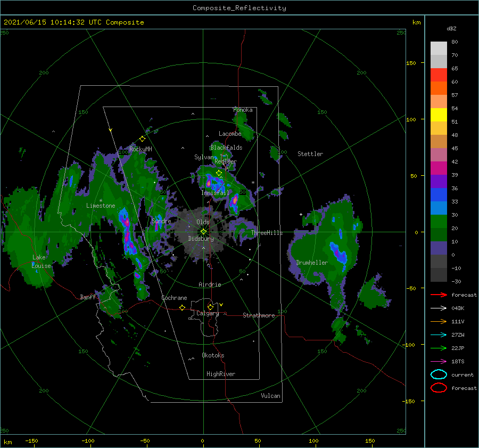Click the RedDeer city label
Viewport: 479px width, 448px height.
pos(226,161)
